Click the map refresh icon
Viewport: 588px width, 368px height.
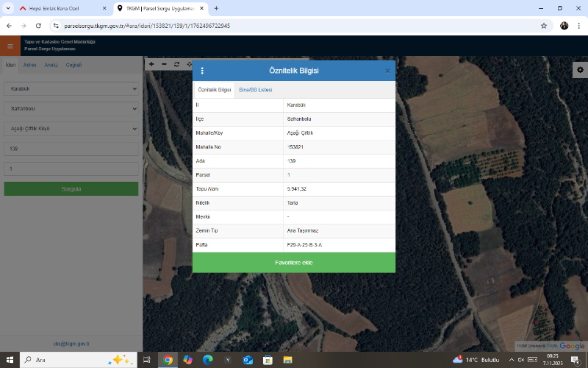tap(176, 64)
